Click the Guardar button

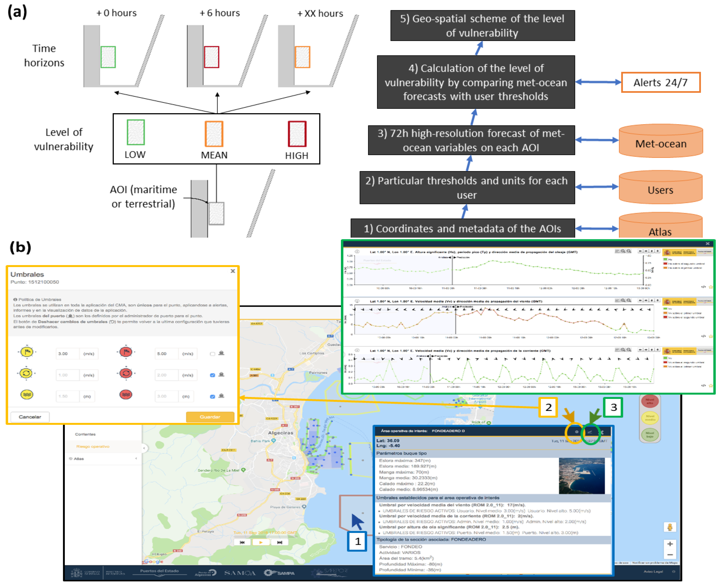coord(210,417)
